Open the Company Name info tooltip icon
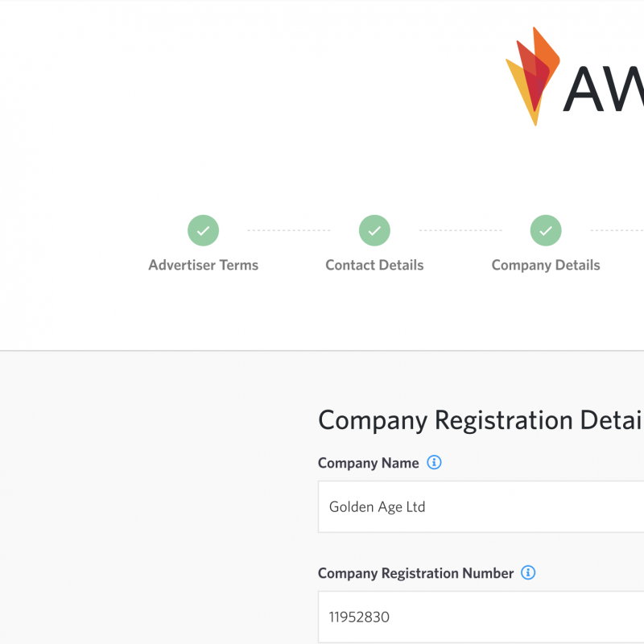Screen dimensions: 644x644 [x=434, y=463]
